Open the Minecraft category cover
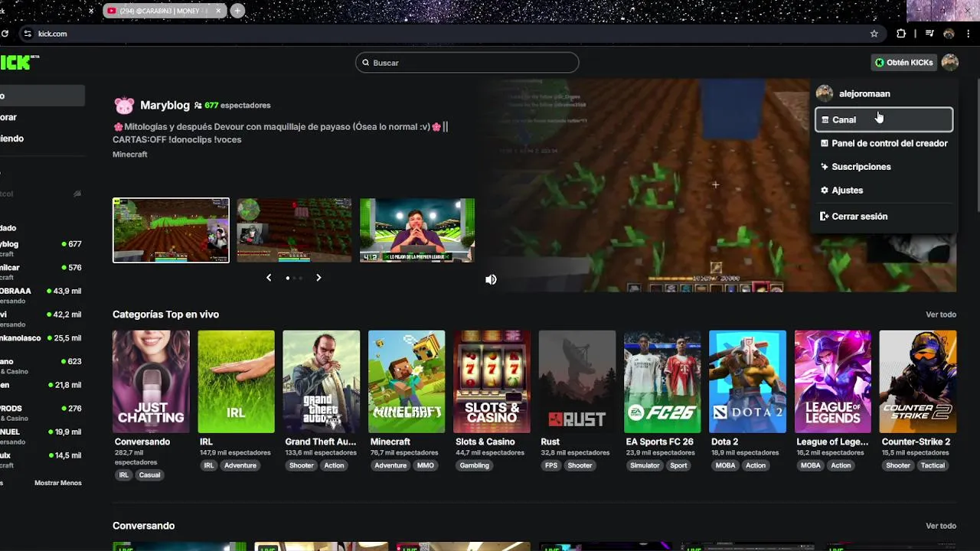The image size is (980, 551). pos(407,382)
